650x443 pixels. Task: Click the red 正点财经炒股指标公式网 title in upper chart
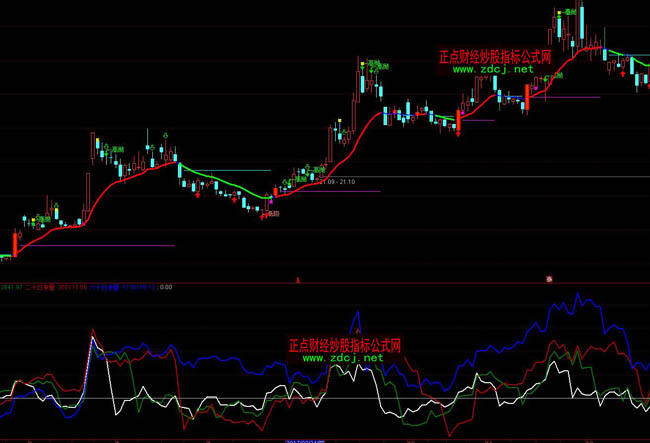[x=495, y=58]
